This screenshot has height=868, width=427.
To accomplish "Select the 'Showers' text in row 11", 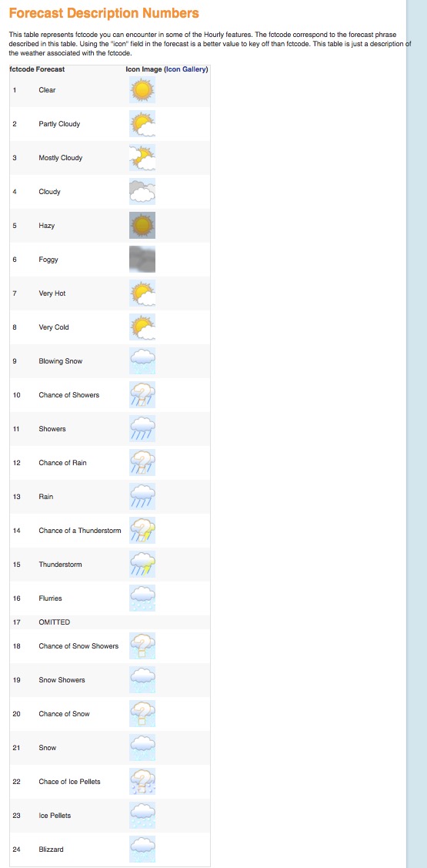I will (x=52, y=428).
